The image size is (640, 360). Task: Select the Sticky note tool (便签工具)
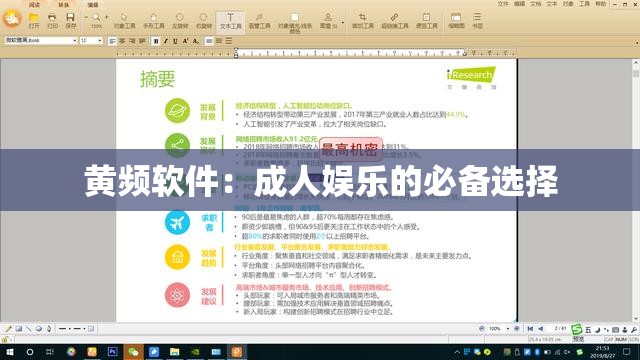(x=427, y=20)
